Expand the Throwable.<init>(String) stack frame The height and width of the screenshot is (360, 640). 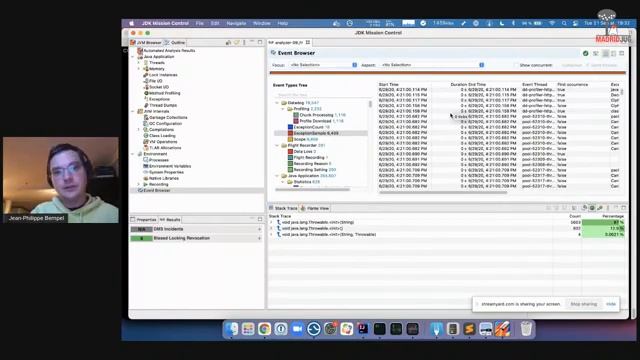pos(271,222)
